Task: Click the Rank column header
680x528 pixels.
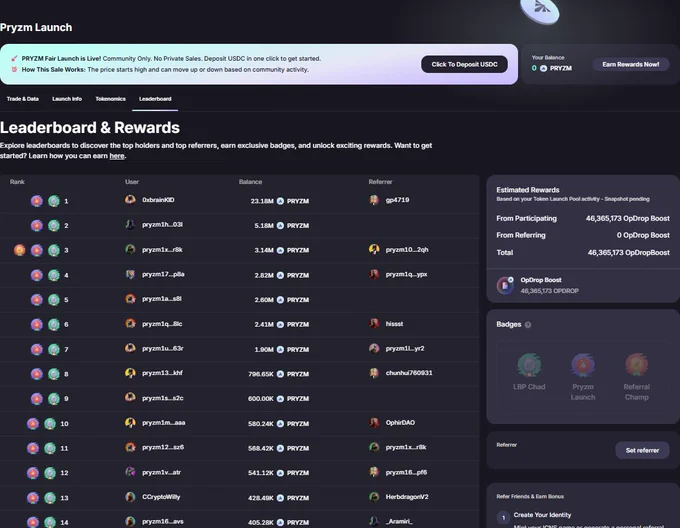Action: pos(17,182)
